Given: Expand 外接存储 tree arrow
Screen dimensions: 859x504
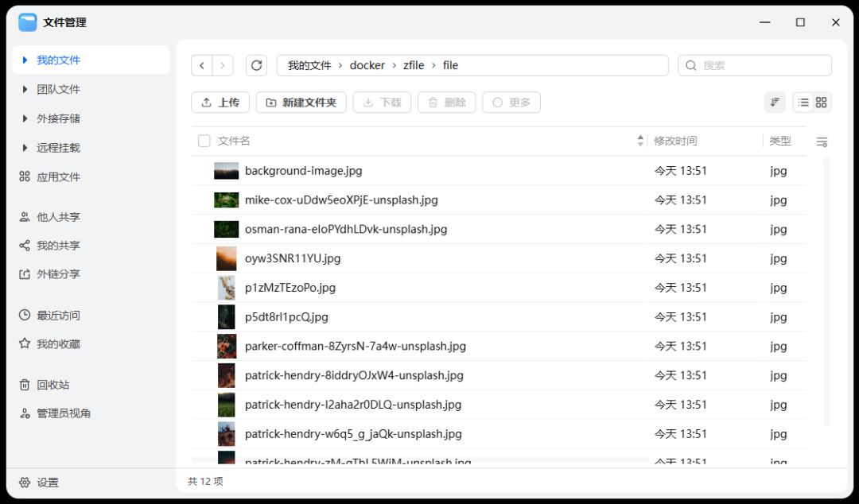Looking at the screenshot, I should [25, 118].
